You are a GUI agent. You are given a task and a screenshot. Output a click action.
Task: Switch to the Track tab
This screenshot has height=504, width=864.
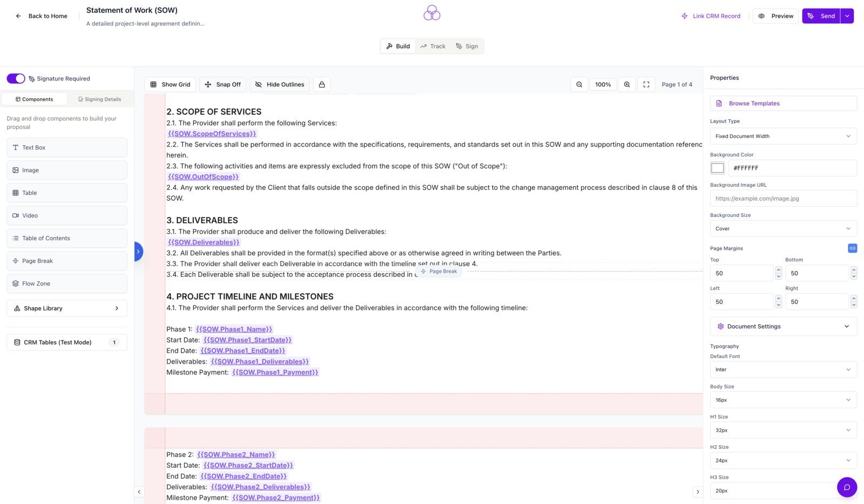[433, 46]
